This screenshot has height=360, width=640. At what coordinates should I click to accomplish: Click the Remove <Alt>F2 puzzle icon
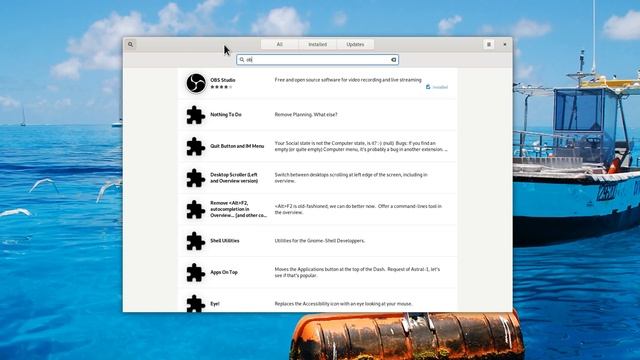(x=196, y=209)
